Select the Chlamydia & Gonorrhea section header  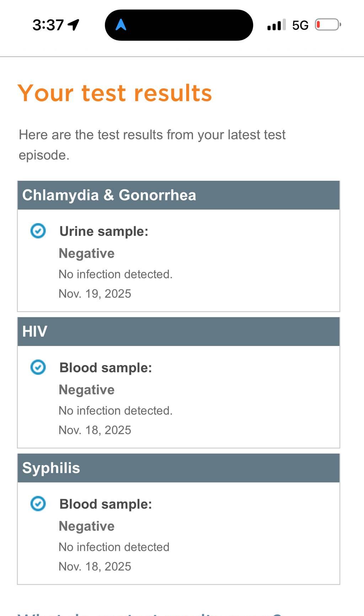(178, 195)
